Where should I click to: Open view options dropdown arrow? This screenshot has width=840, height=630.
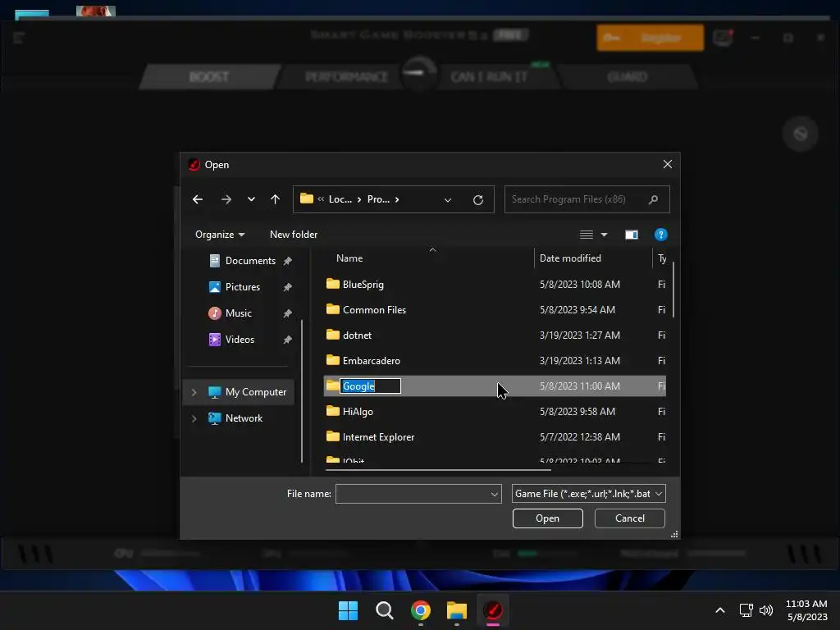click(x=604, y=235)
